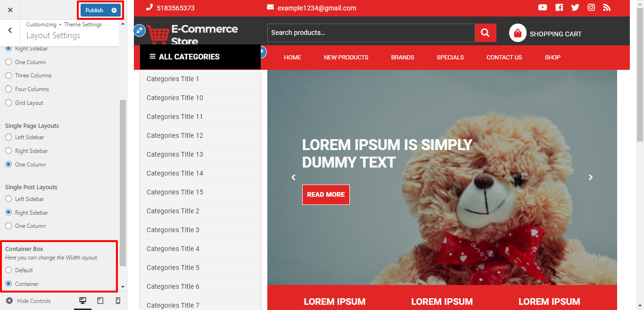
Task: Close the Customizer with the X icon
Action: tap(10, 10)
